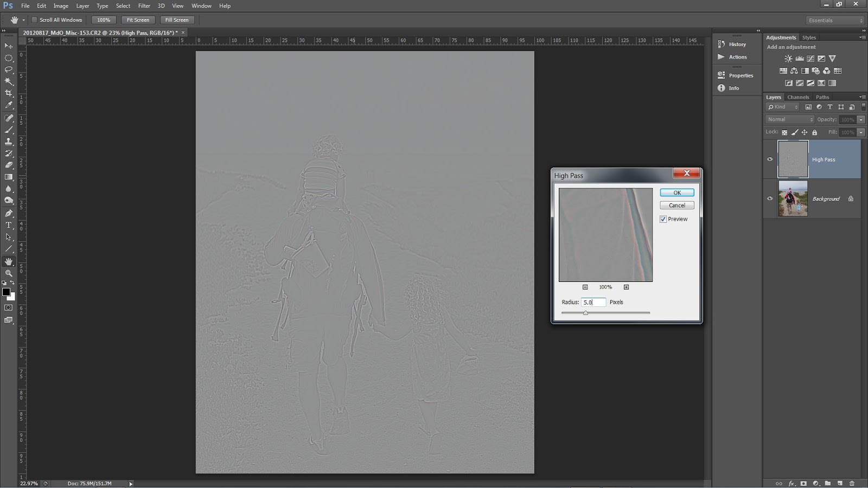Open the Filter menu
The image size is (868, 488).
[144, 6]
